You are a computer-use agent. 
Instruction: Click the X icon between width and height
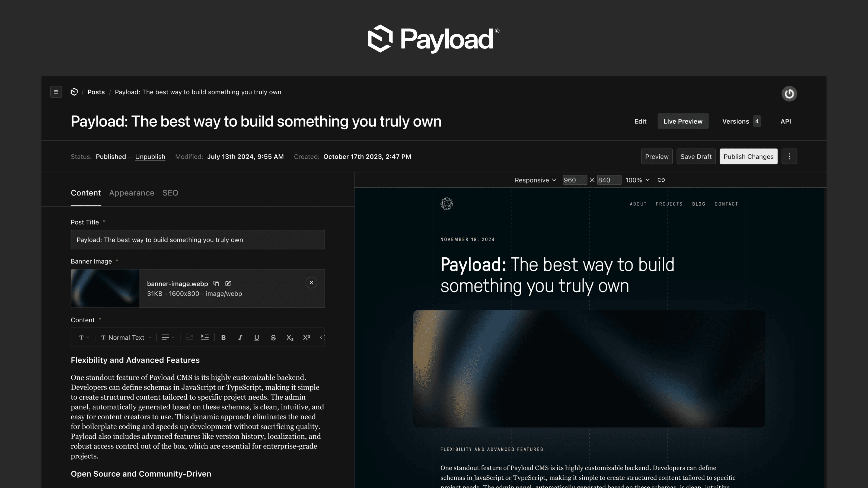(x=592, y=180)
